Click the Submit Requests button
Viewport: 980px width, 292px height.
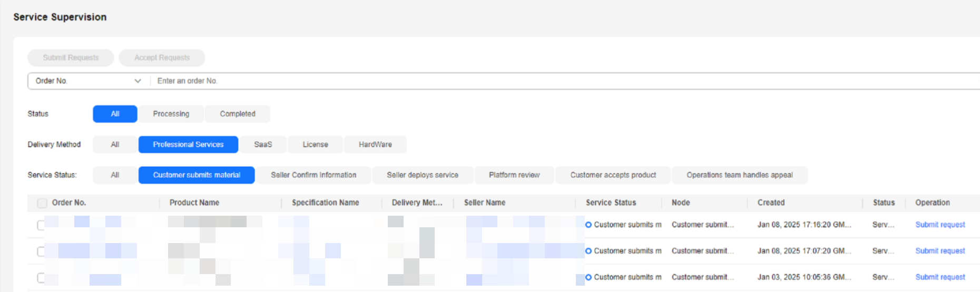click(x=71, y=58)
